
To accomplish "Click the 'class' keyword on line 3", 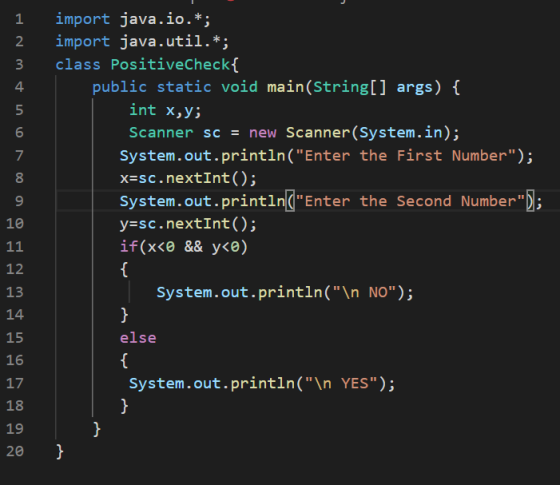I will click(x=78, y=65).
